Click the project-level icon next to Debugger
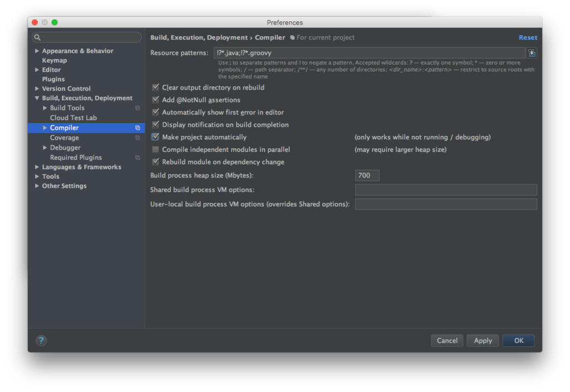Screen dimensions: 570x392 pyautogui.click(x=137, y=148)
